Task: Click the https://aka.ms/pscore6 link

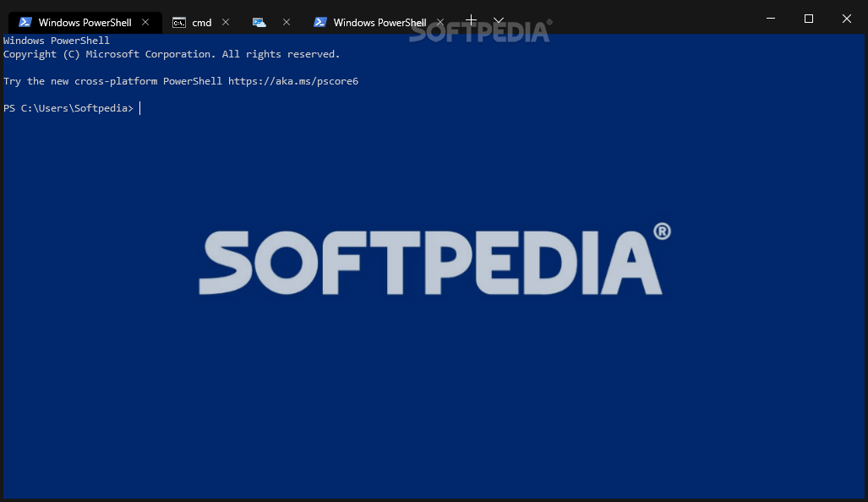Action: pyautogui.click(x=293, y=81)
